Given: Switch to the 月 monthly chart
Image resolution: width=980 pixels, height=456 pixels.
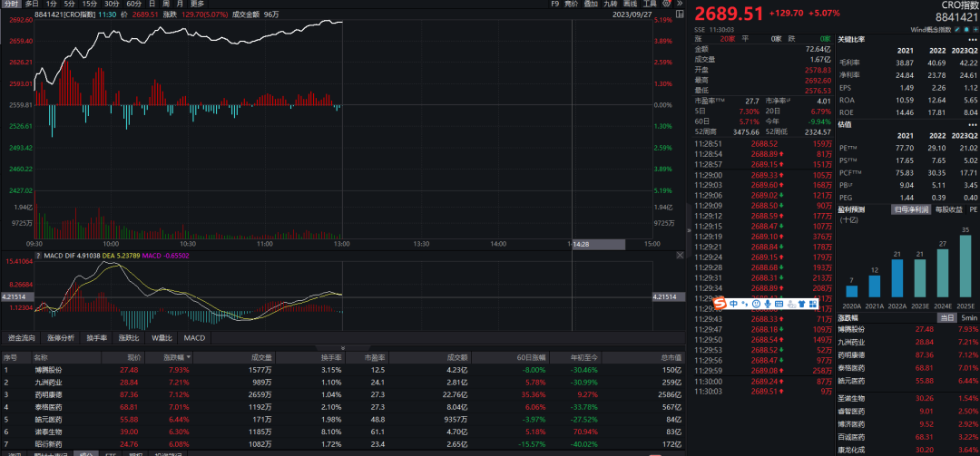Looking at the screenshot, I should point(180,4).
